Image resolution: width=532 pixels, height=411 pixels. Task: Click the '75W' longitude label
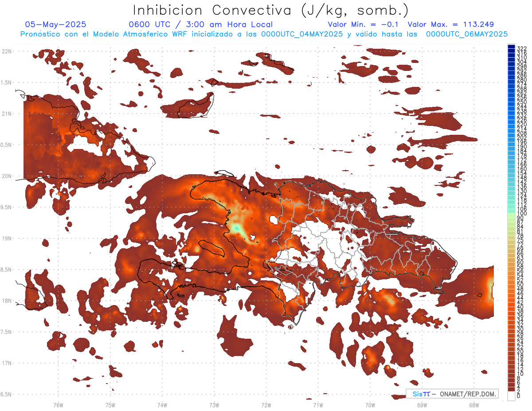tap(110, 404)
